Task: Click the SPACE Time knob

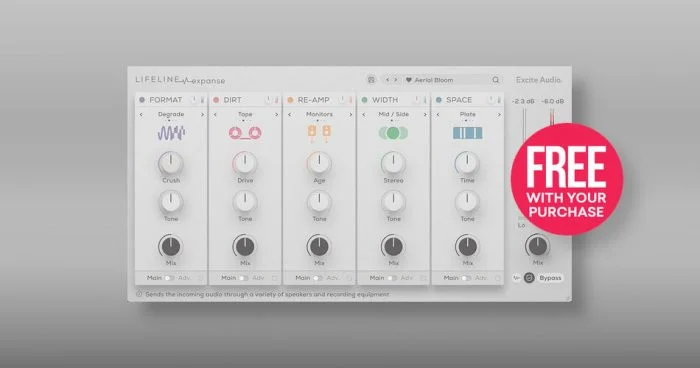Action: (467, 163)
